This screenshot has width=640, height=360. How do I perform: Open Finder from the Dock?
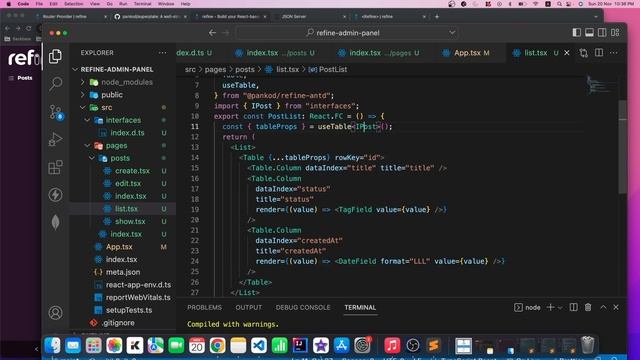tap(52, 345)
